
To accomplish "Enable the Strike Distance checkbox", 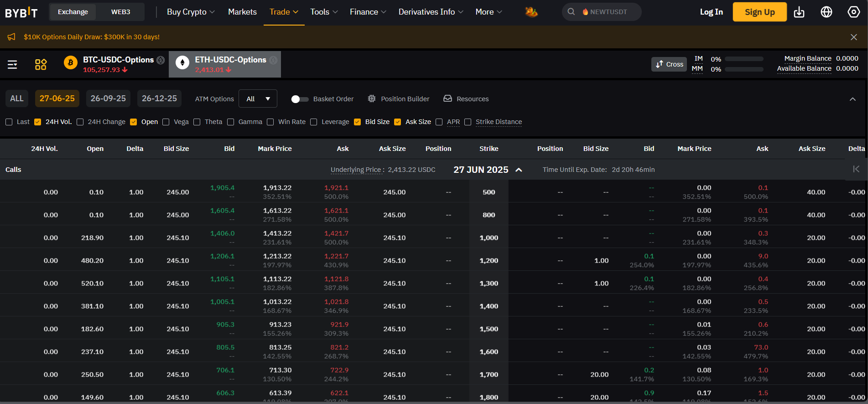I will click(468, 122).
